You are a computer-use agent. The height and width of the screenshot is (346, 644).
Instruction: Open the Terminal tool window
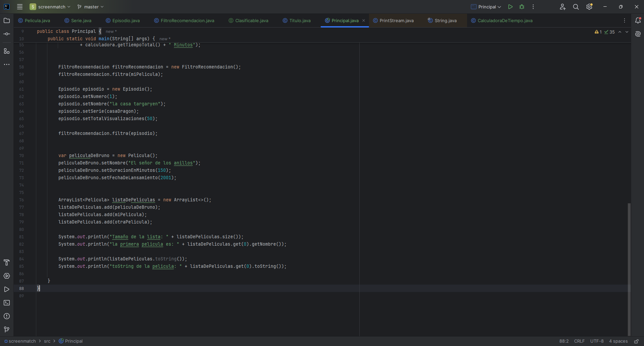tap(7, 303)
